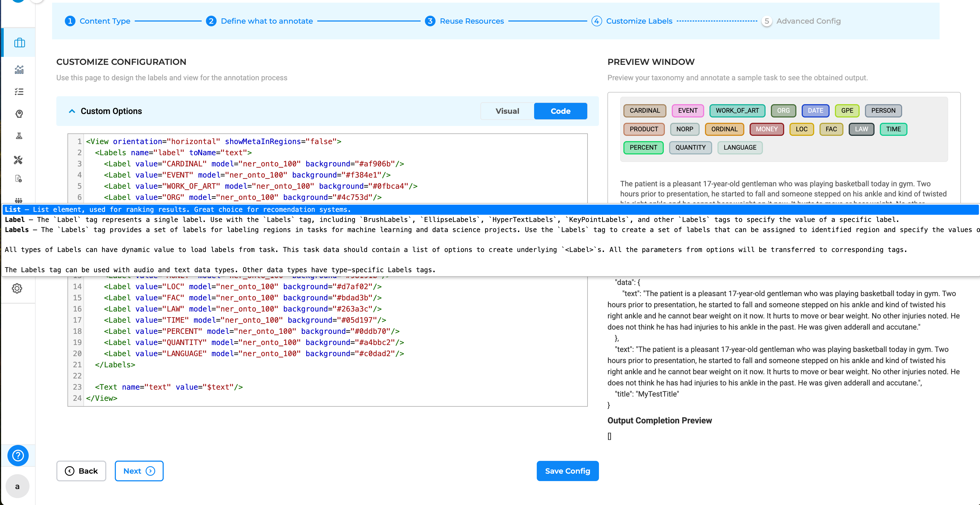Viewport: 980px width, 505px height.
Task: Select the GPE label chip
Action: pos(847,111)
